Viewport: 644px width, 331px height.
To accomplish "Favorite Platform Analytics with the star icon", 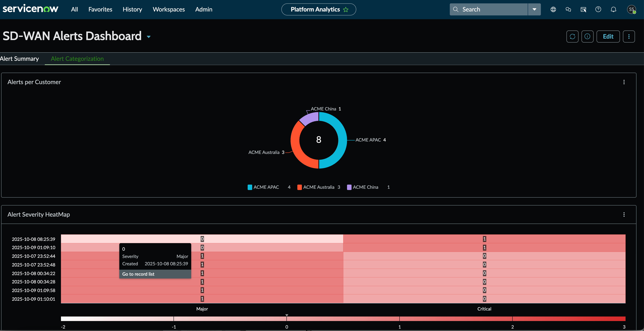I will click(346, 9).
